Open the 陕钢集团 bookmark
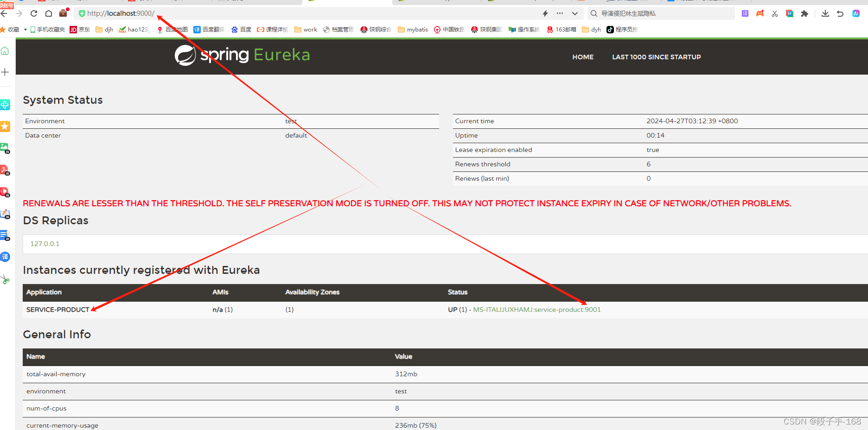The width and height of the screenshot is (868, 430). click(486, 30)
